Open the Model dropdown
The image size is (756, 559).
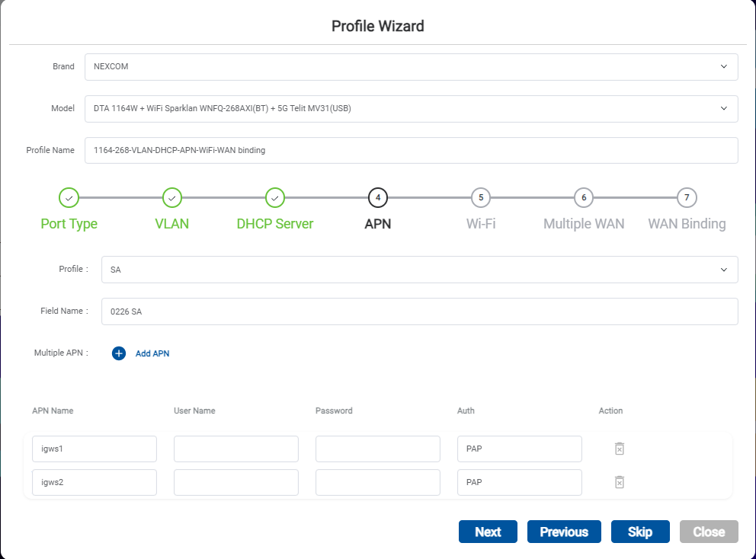click(x=412, y=108)
